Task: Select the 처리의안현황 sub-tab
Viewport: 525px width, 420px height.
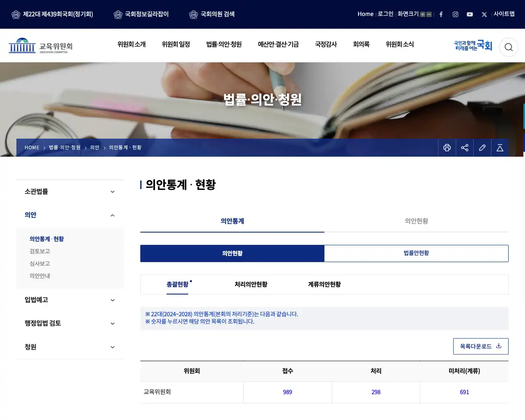Action: [x=251, y=284]
